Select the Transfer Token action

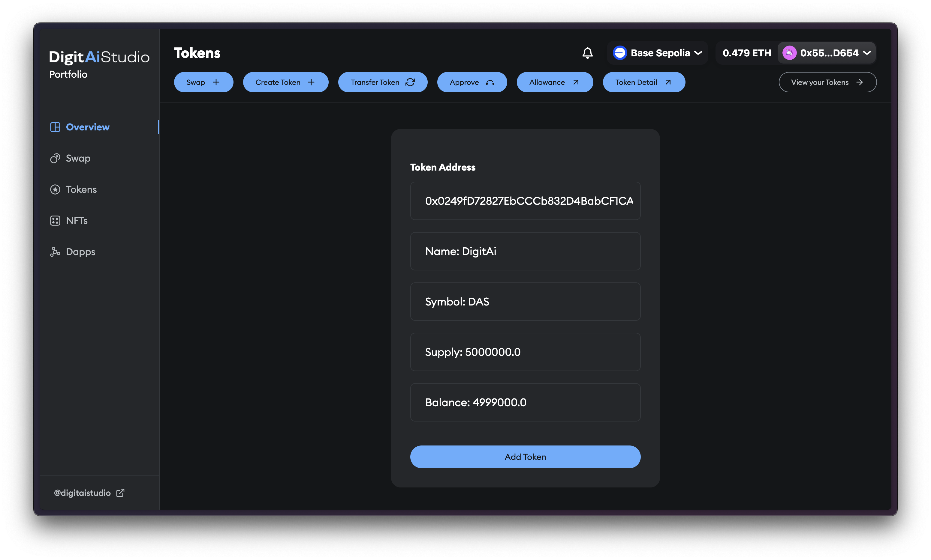pos(382,82)
